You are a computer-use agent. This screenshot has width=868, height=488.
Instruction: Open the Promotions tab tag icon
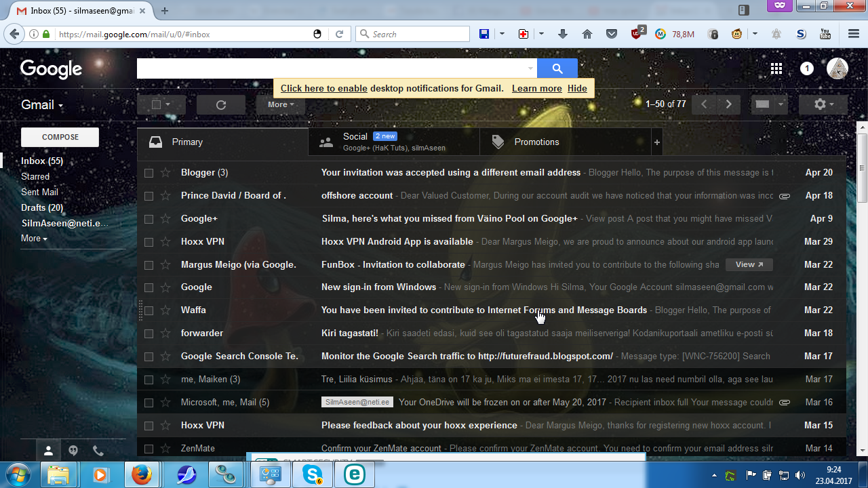(x=498, y=142)
